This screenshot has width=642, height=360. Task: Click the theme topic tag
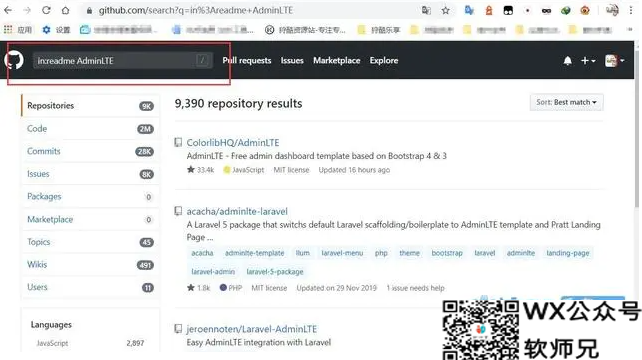tap(409, 253)
